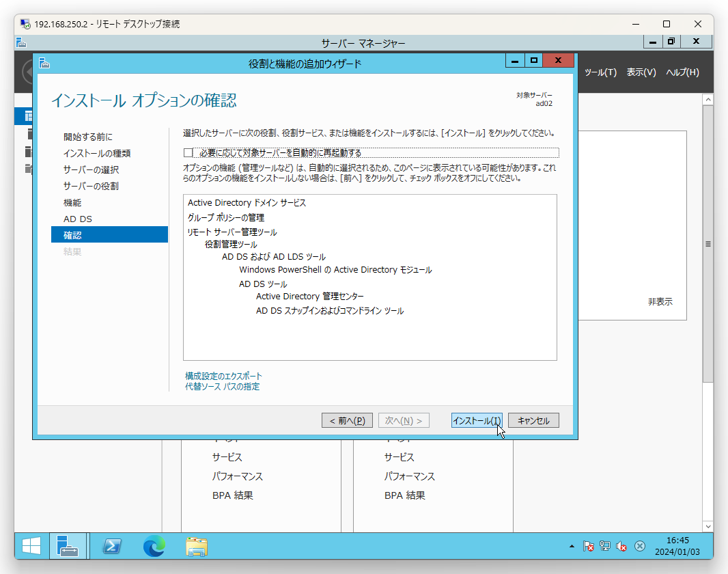Select Server Manager dashboard sidebar icon
Screen dimensions: 728x574
(27, 116)
